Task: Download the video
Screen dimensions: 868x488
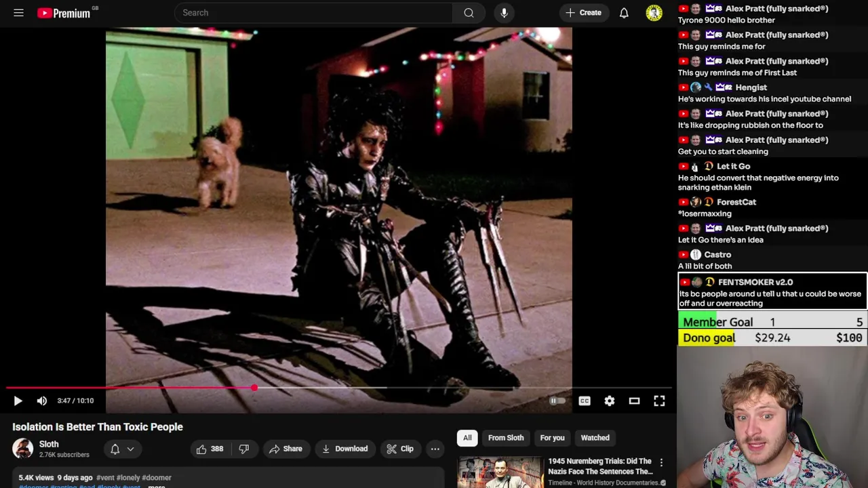Action: pyautogui.click(x=344, y=449)
